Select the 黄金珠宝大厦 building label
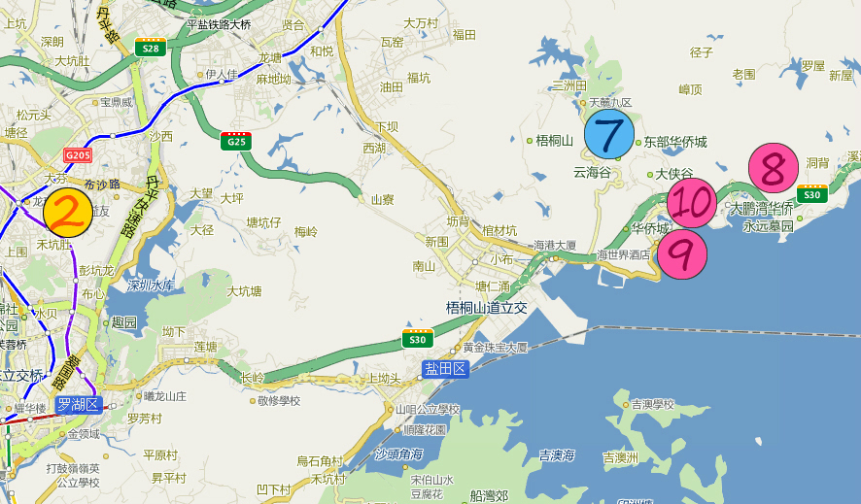 coord(496,347)
